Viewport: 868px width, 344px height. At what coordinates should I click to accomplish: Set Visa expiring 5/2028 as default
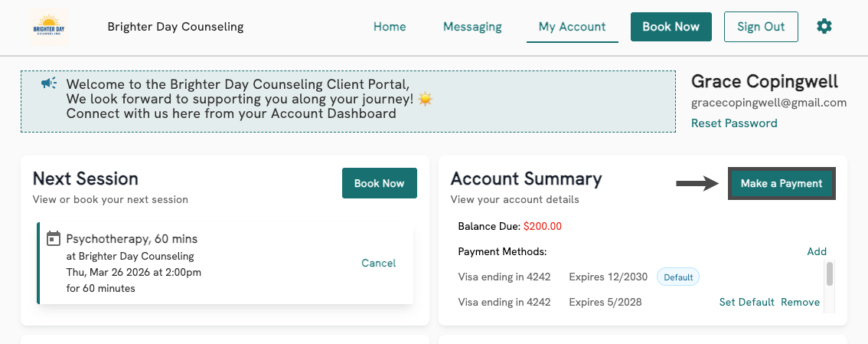point(746,302)
